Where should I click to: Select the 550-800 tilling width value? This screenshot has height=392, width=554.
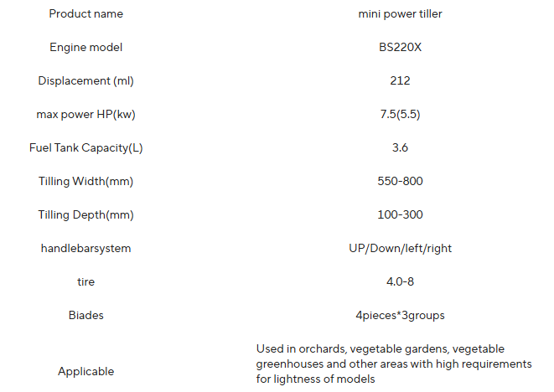tap(400, 182)
